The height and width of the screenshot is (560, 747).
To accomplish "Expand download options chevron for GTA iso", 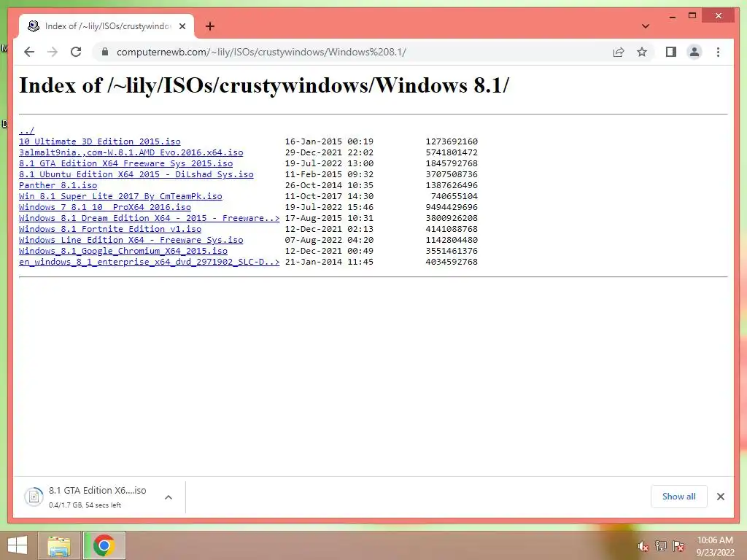I will point(169,497).
